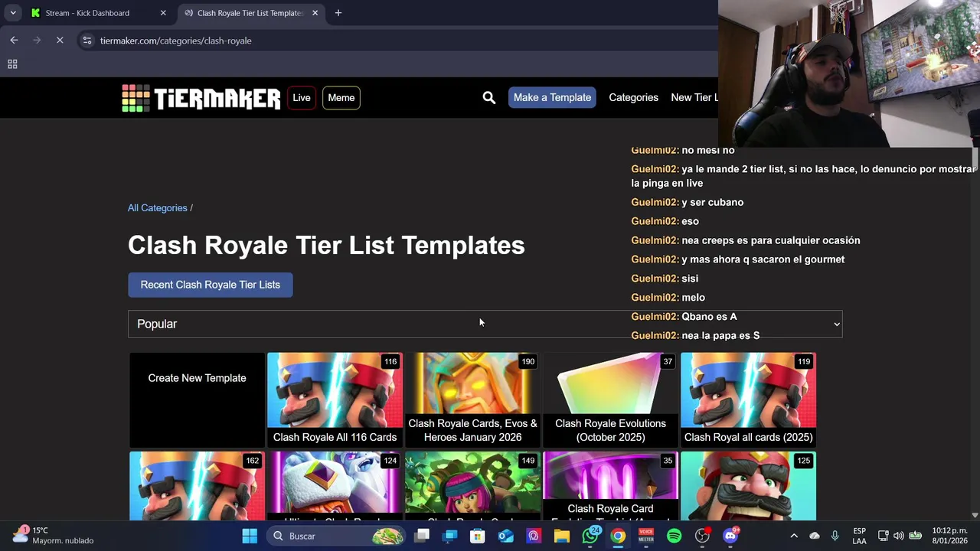Image resolution: width=980 pixels, height=551 pixels.
Task: Open Microsoft Store from taskbar
Action: [x=478, y=536]
